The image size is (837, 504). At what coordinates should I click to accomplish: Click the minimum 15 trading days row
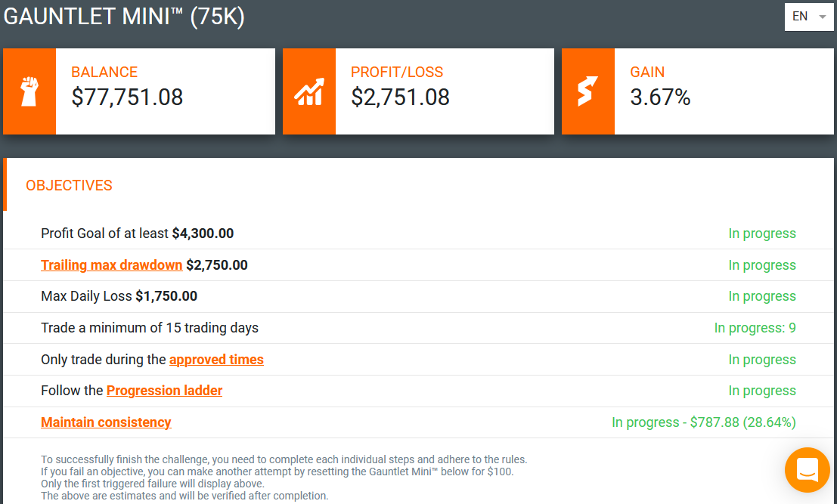tap(419, 328)
